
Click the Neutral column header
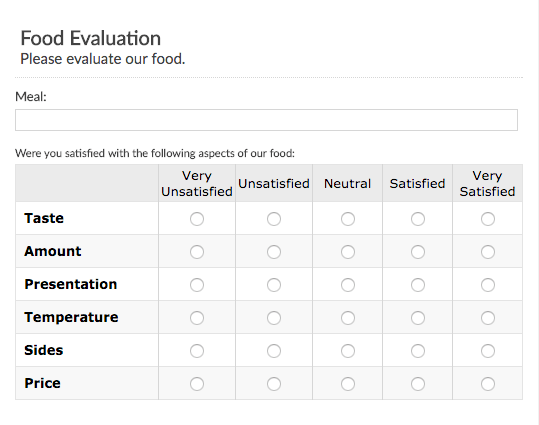(348, 184)
